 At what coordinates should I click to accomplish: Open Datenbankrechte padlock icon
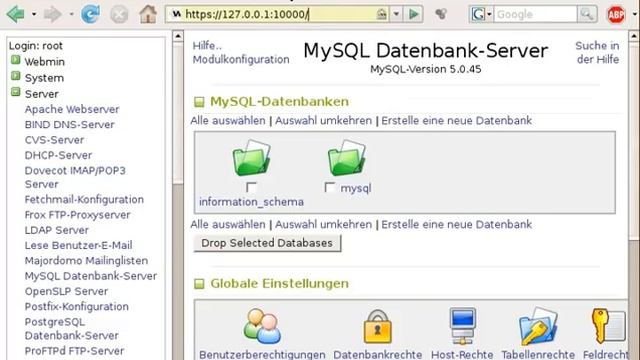point(378,327)
